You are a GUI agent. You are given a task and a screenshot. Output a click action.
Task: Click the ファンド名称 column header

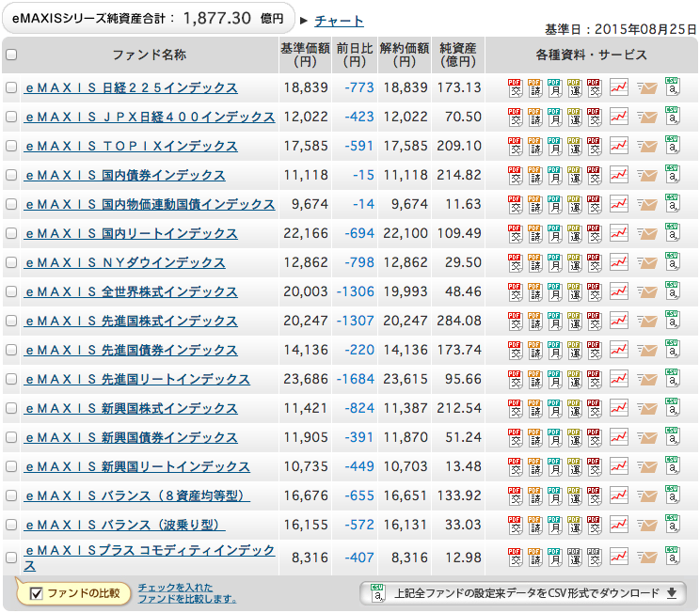[149, 55]
